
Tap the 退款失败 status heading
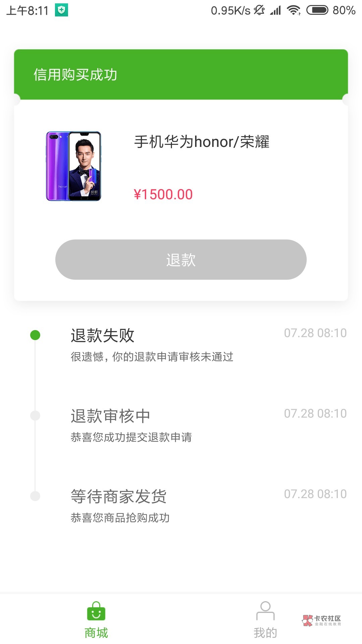[103, 335]
